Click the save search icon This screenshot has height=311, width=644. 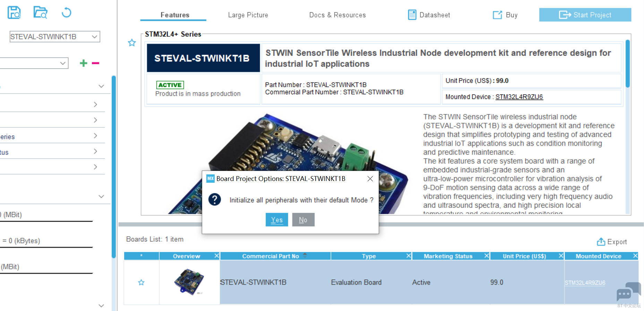pos(14,12)
